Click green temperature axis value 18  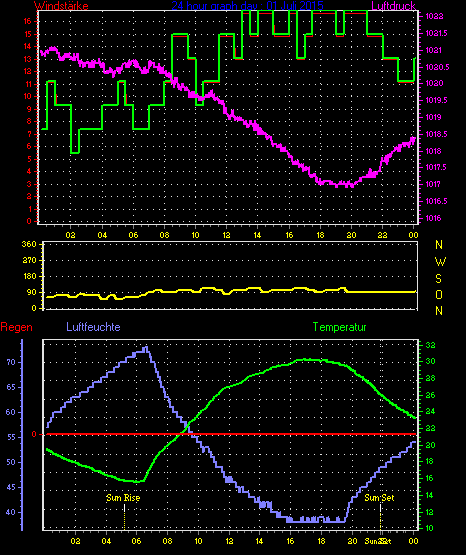430,462
